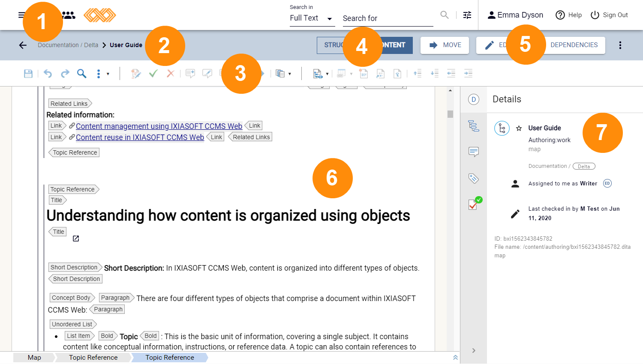The height and width of the screenshot is (364, 643).
Task: Click the DEPENDENCIES button
Action: [574, 45]
